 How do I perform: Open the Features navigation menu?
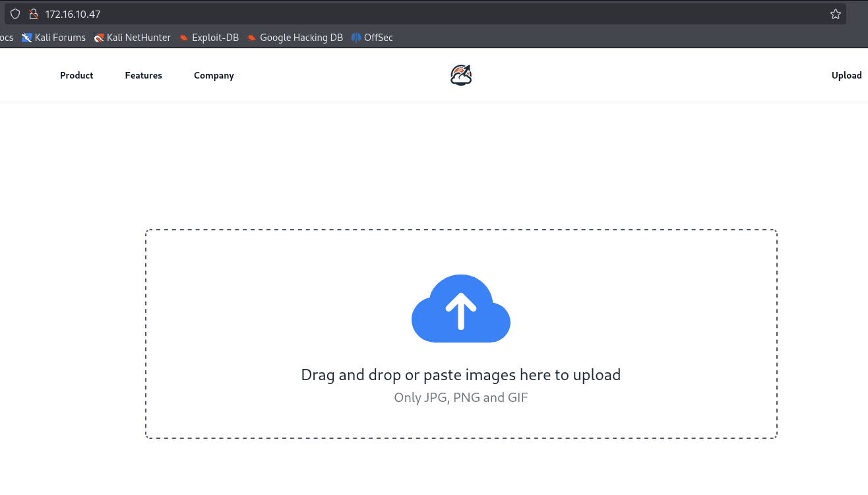point(143,75)
